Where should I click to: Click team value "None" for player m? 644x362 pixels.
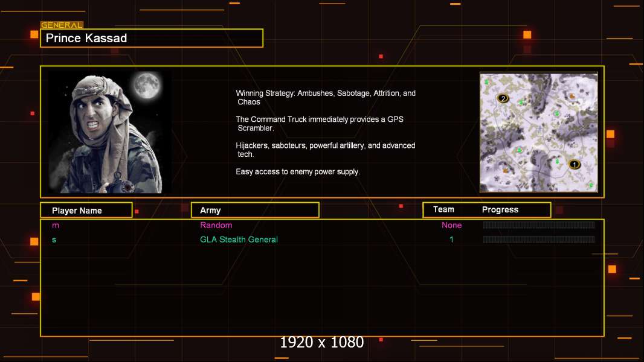pyautogui.click(x=451, y=225)
